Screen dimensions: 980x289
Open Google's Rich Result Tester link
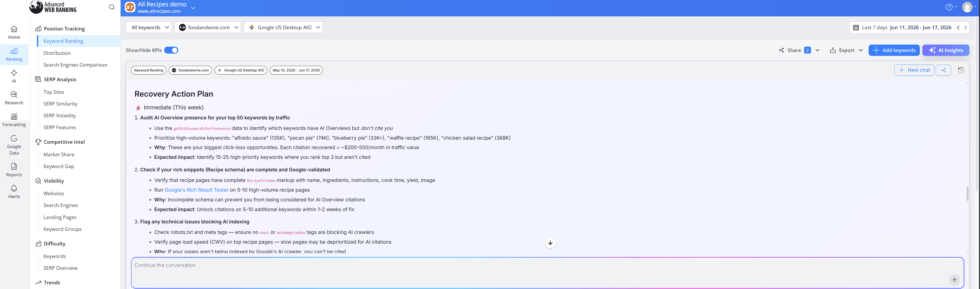tap(196, 190)
